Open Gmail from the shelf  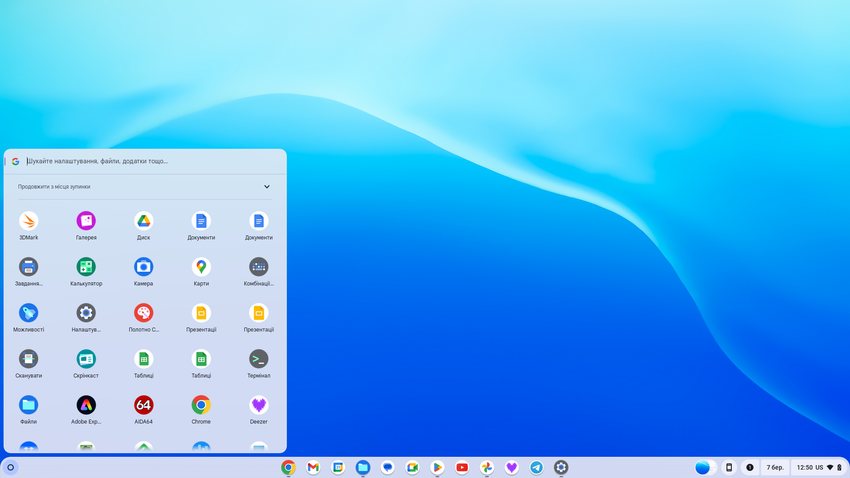pos(313,467)
